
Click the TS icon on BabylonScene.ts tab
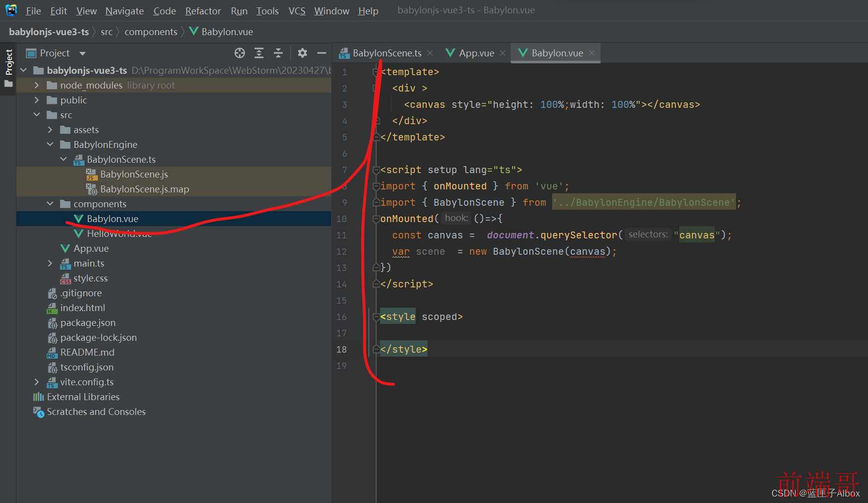point(344,53)
